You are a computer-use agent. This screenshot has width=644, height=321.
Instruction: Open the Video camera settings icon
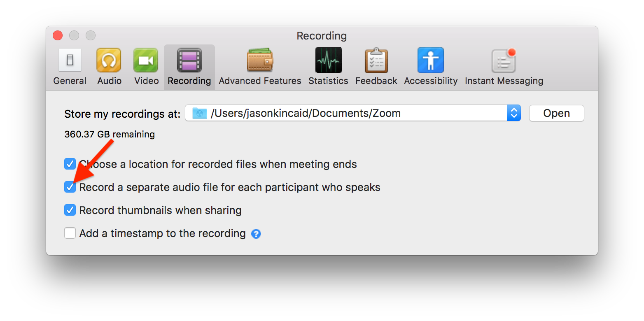(146, 60)
